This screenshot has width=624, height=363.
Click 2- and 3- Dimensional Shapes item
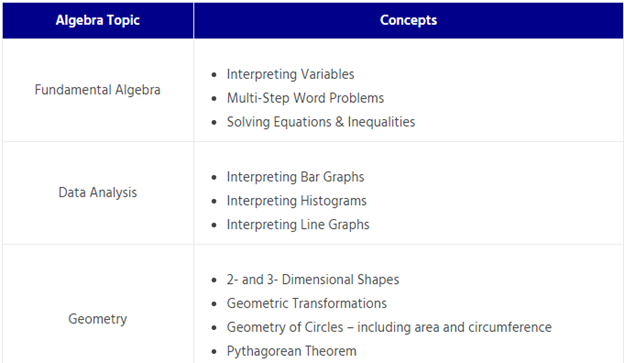(x=313, y=280)
